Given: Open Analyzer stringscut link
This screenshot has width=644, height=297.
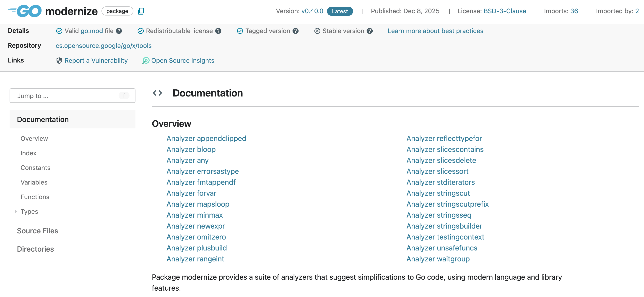Looking at the screenshot, I should pos(438,193).
